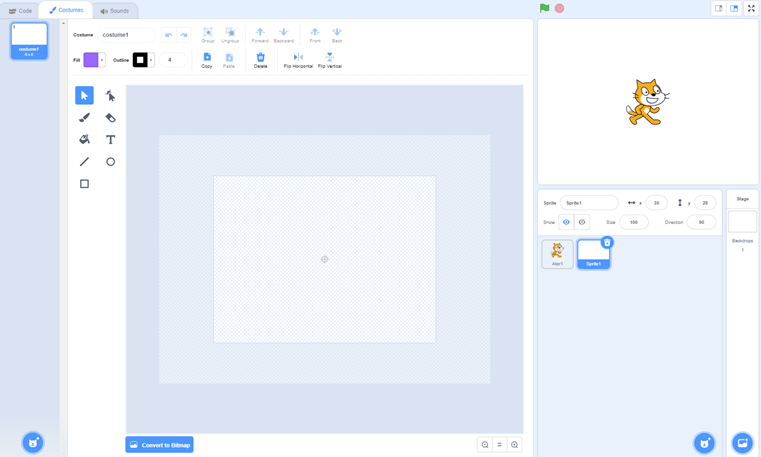Click the Undo arrow
761x457 pixels.
click(x=169, y=35)
